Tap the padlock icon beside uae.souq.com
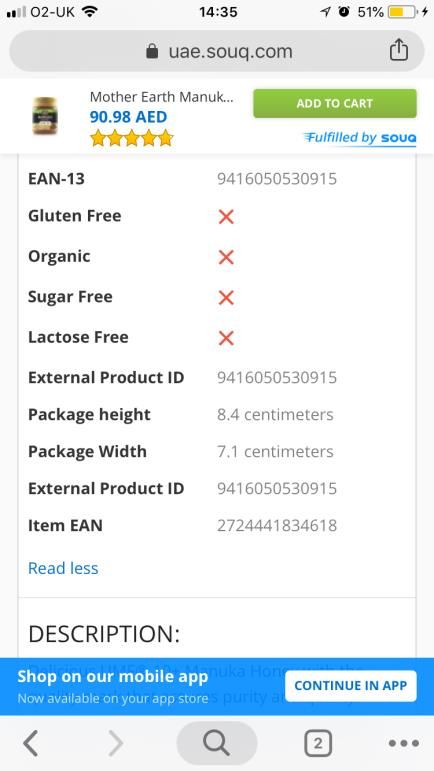 (152, 51)
